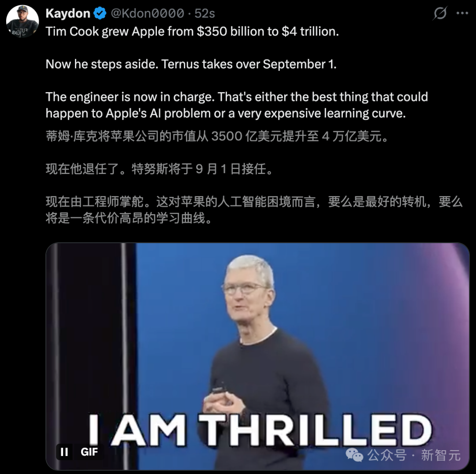Image resolution: width=476 pixels, height=474 pixels.
Task: Click the GIF label badge
Action: (x=89, y=452)
